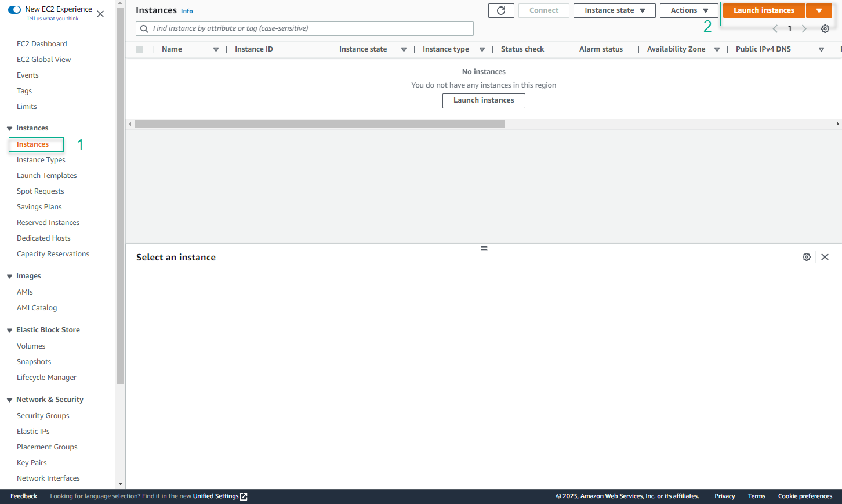Viewport: 842px width, 504px height.
Task: Open Savings Plans
Action: click(x=39, y=207)
